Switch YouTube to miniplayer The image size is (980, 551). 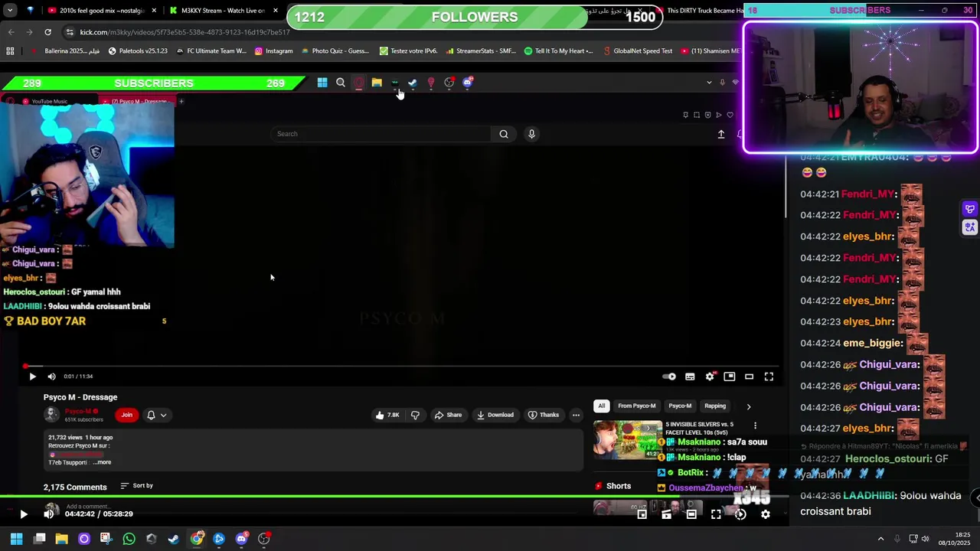click(x=730, y=377)
